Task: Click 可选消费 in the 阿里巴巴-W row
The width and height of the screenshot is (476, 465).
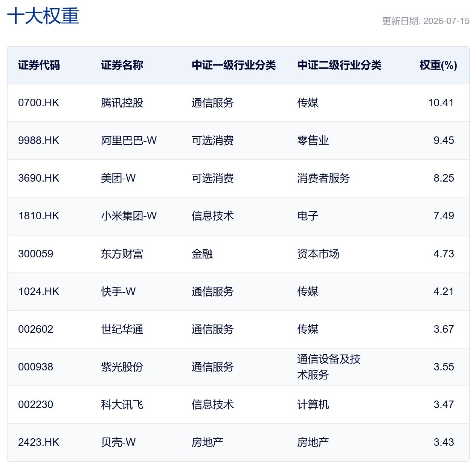Action: 213,141
